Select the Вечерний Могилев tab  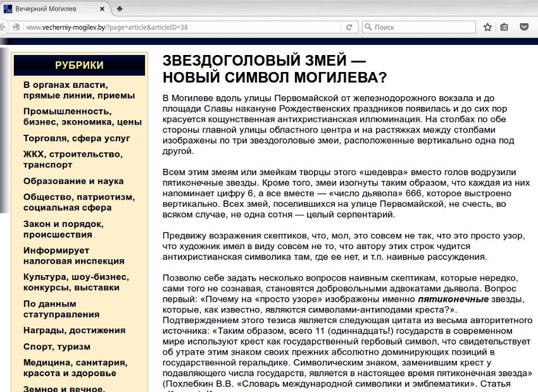tap(51, 8)
